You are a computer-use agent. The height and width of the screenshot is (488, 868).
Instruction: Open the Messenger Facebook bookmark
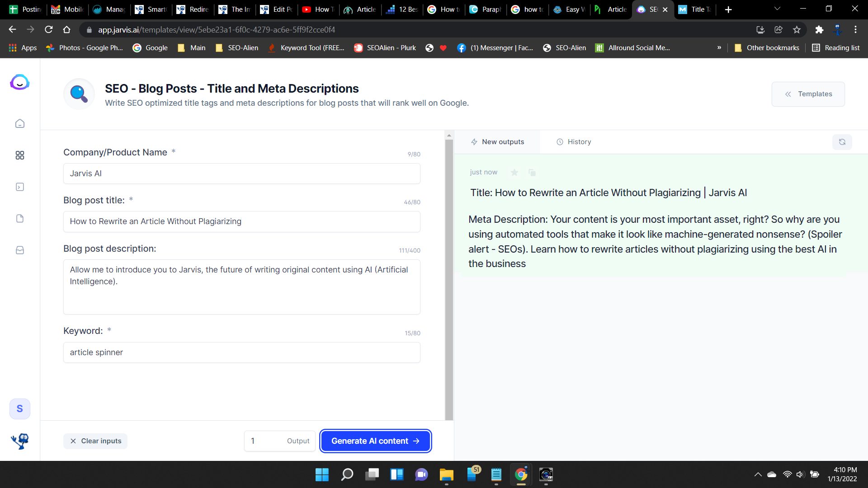495,48
